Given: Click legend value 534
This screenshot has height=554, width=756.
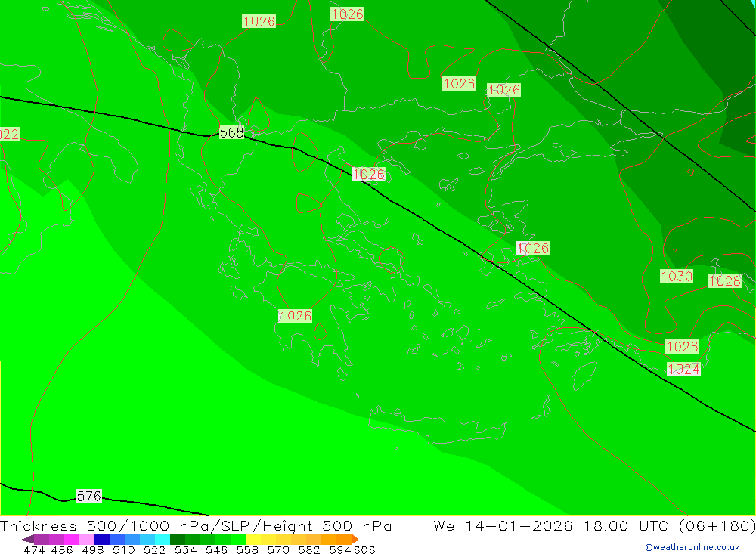Looking at the screenshot, I should point(186,549).
